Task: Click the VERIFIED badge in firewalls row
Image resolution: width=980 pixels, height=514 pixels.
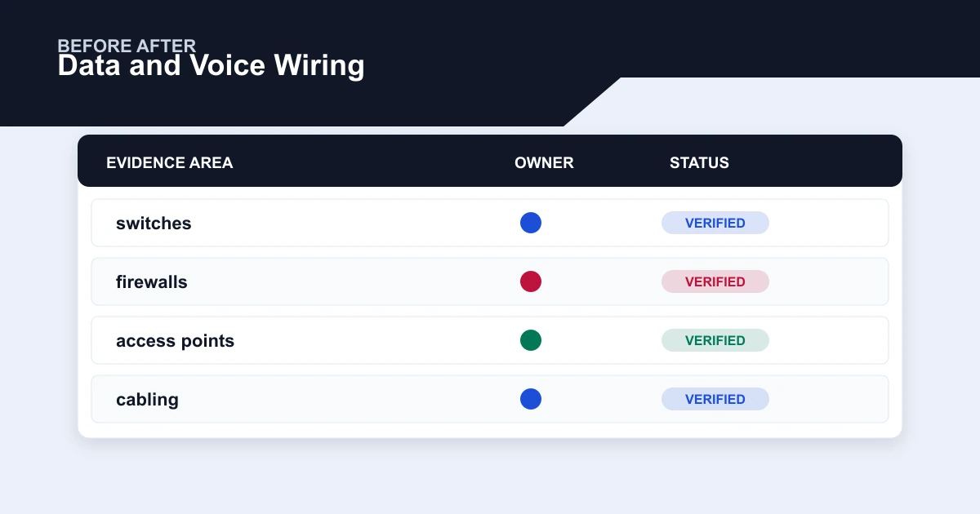Action: (715, 281)
